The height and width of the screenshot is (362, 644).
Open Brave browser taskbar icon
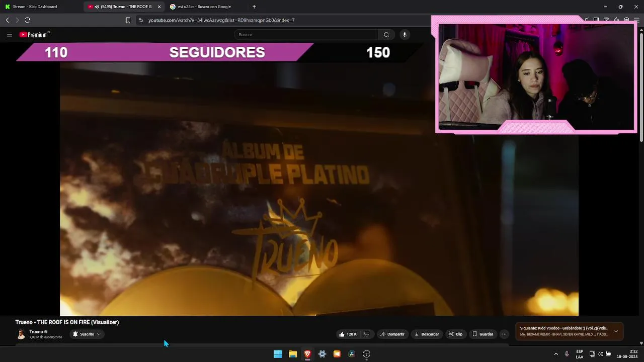[307, 354]
